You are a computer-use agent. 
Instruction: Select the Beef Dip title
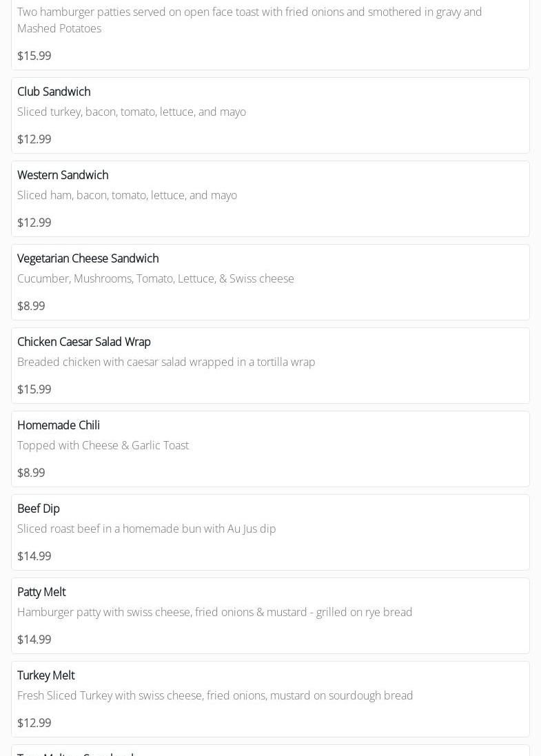pos(39,509)
